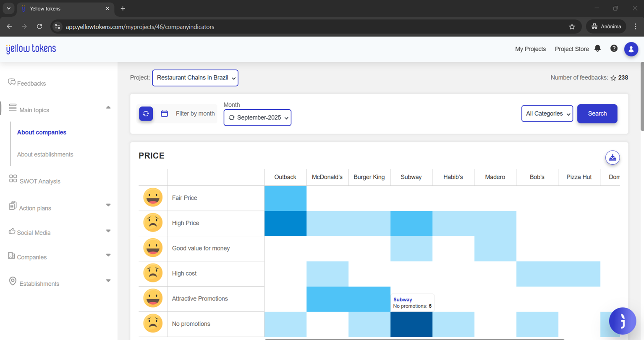This screenshot has width=644, height=340.
Task: Select About companies in the sidebar
Action: pos(42,132)
